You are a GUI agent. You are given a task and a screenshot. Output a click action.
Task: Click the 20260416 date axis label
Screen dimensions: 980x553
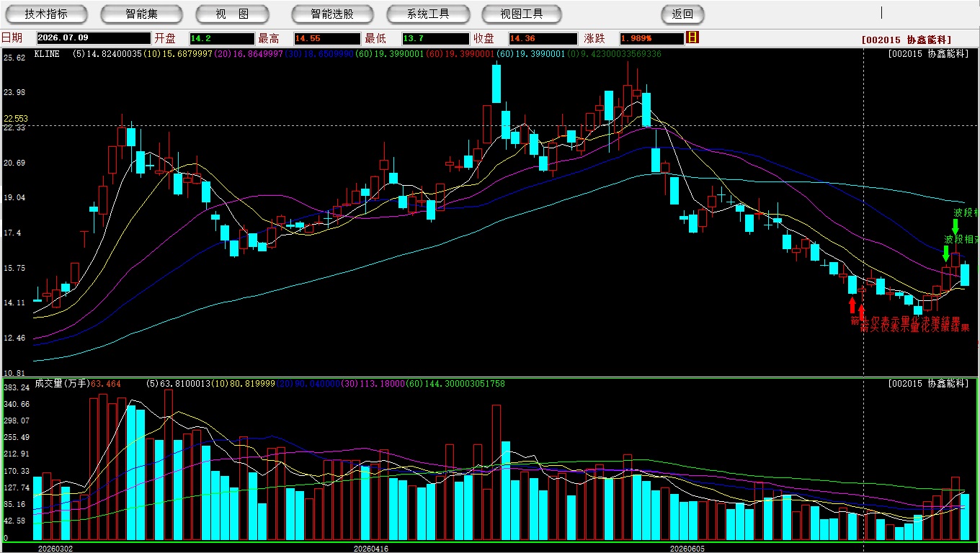tap(371, 549)
